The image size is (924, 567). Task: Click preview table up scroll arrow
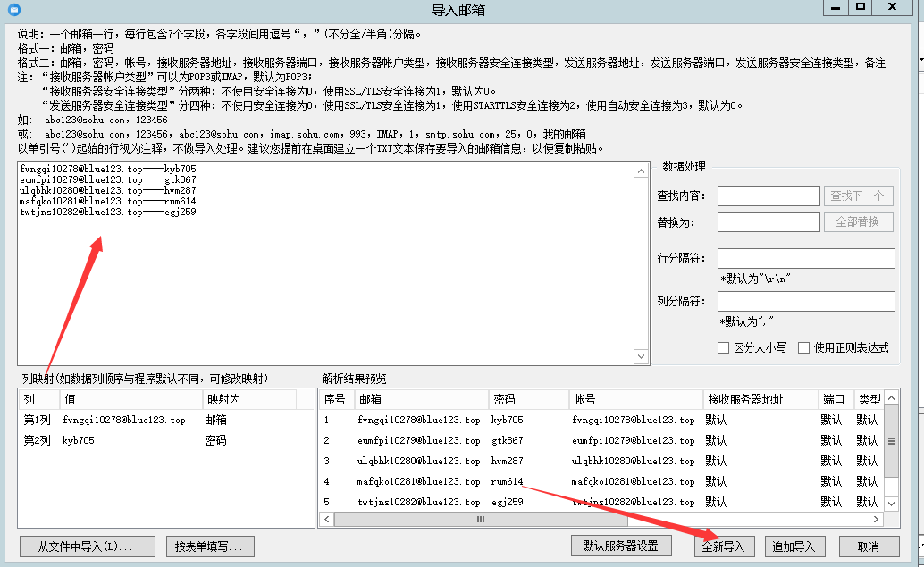tap(892, 398)
